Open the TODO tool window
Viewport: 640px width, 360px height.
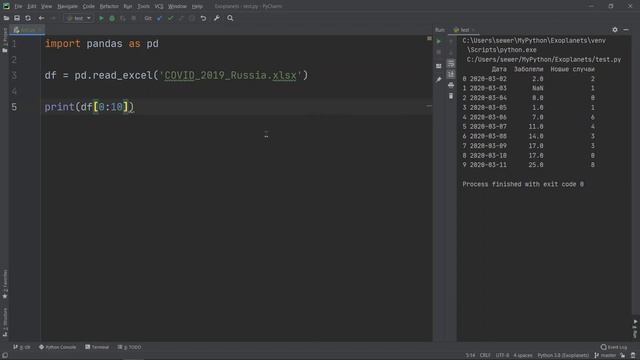point(129,347)
